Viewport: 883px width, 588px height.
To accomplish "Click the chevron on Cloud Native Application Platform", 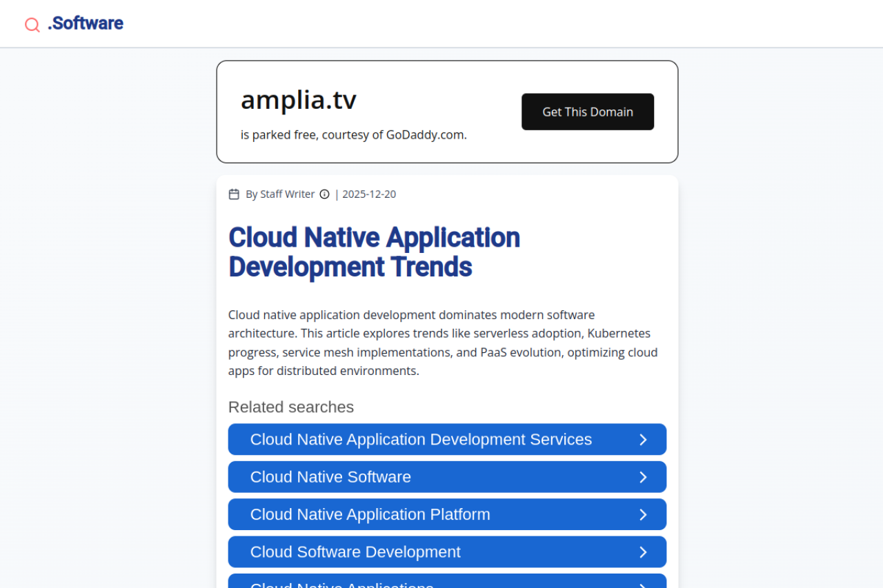I will [643, 514].
